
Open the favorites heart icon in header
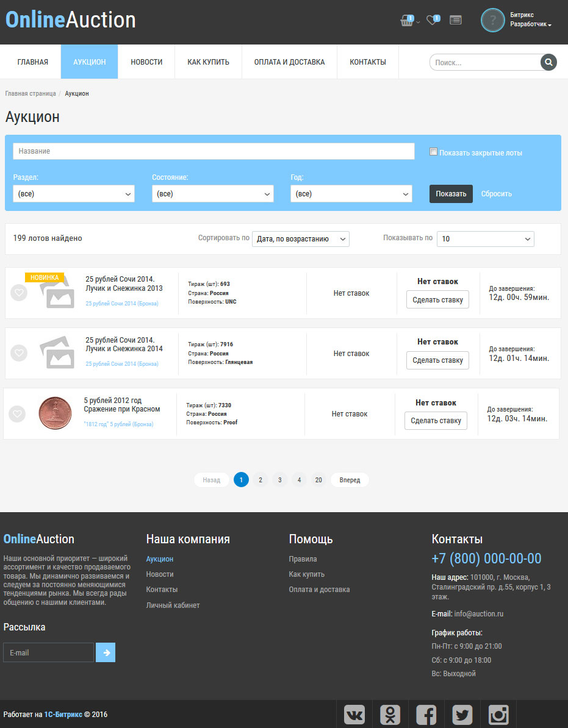point(432,21)
